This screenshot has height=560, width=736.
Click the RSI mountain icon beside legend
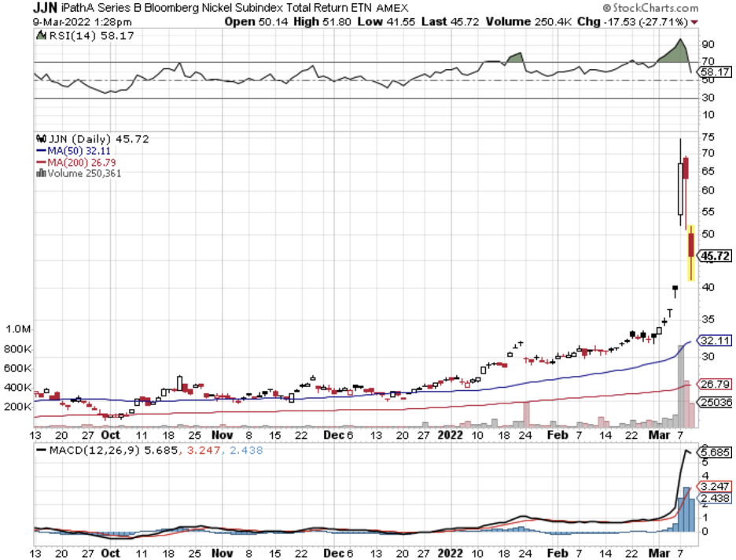(x=42, y=35)
